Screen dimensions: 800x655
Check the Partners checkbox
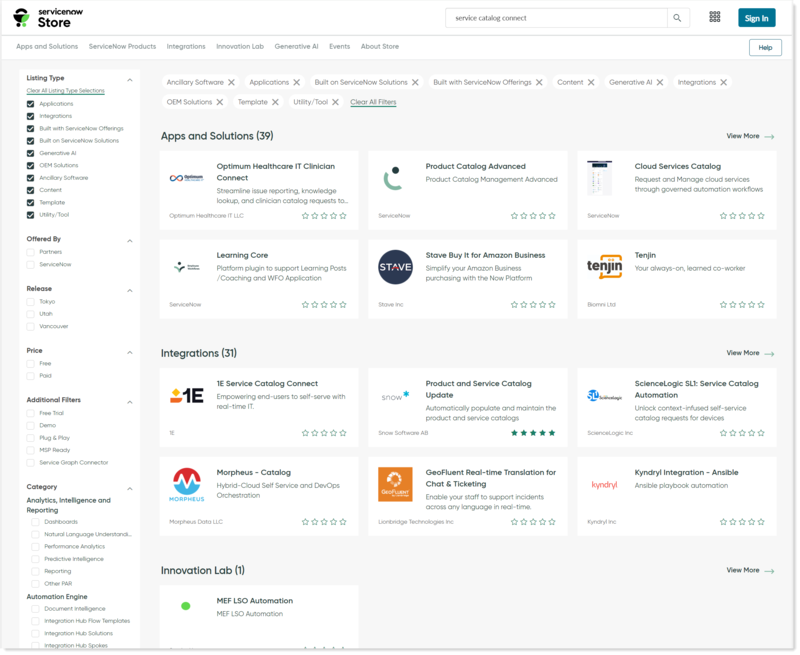[x=31, y=253]
